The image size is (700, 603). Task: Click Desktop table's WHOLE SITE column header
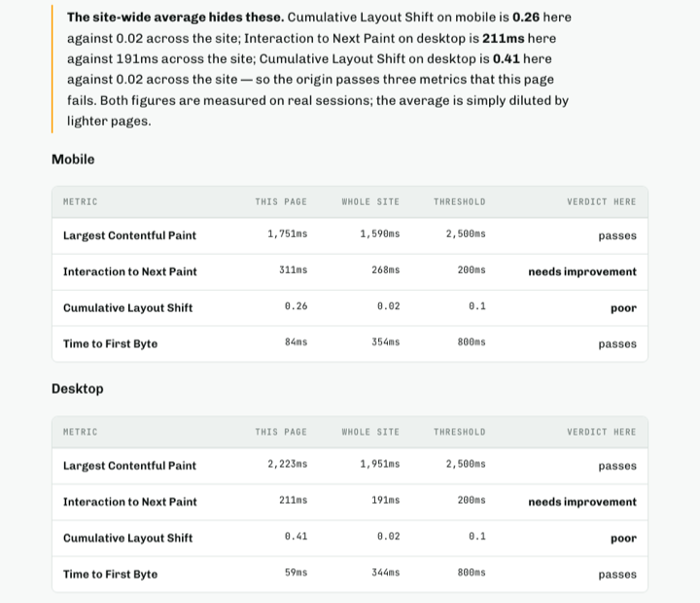370,432
